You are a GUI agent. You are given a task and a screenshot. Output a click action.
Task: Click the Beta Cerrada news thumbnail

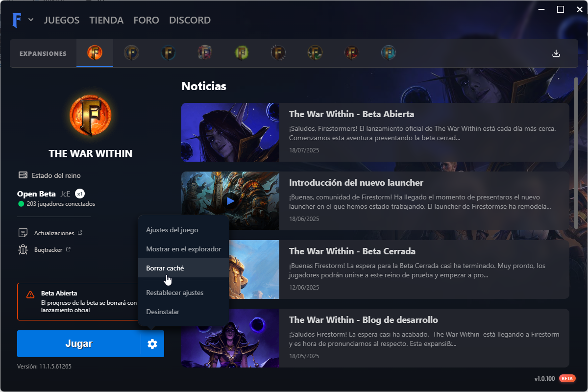click(254, 269)
